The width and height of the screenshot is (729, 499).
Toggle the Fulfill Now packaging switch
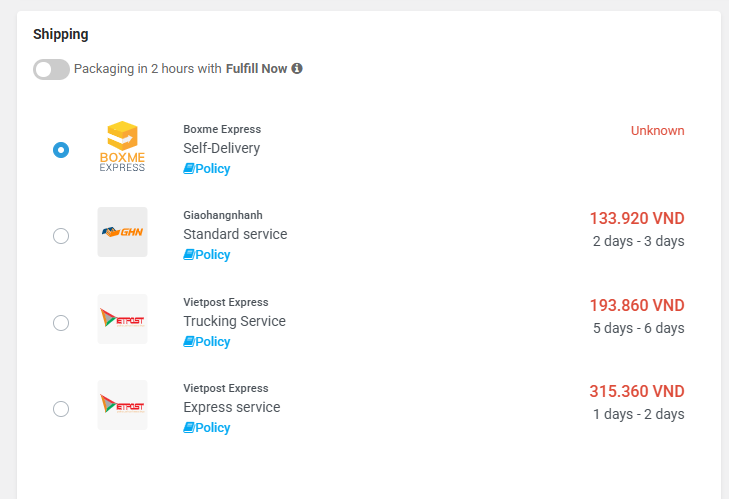point(51,69)
